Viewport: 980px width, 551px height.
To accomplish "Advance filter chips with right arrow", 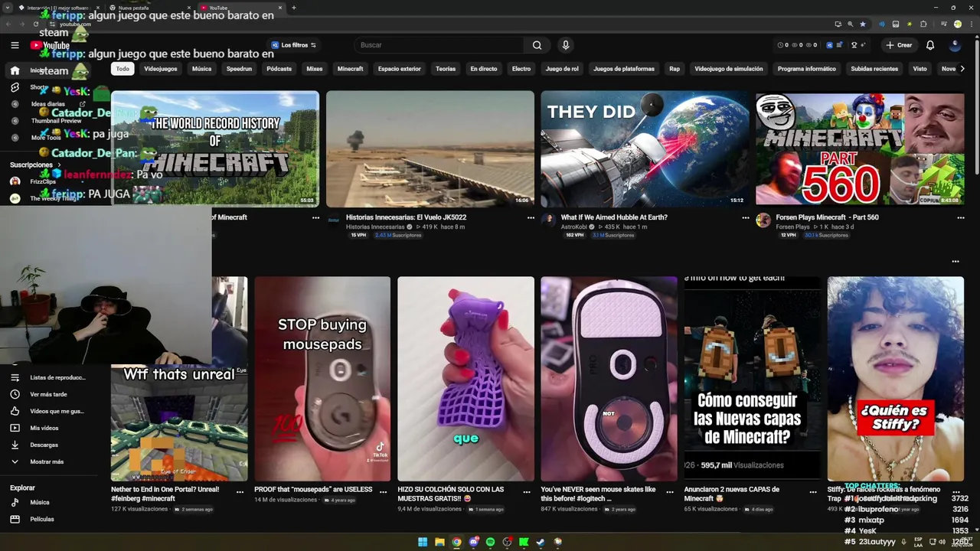I will click(x=962, y=69).
